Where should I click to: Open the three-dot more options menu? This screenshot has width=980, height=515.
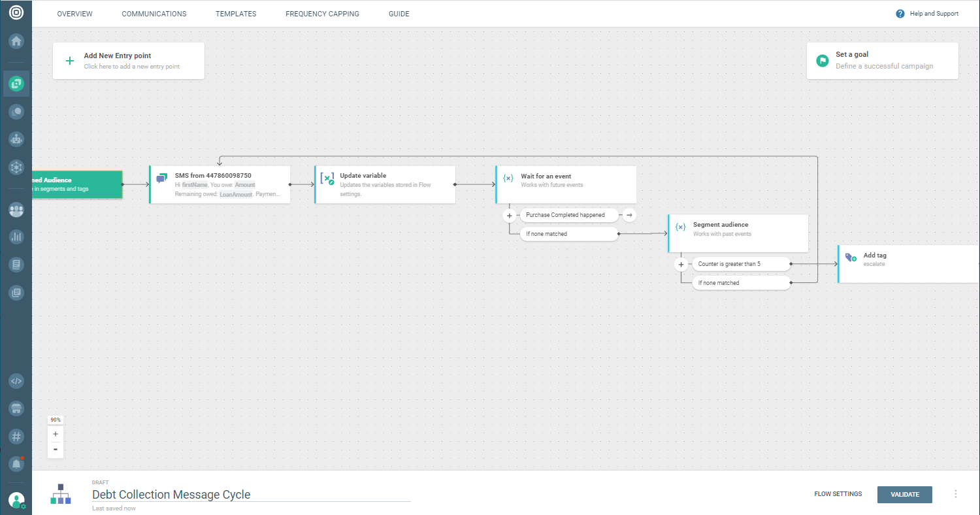coord(956,495)
